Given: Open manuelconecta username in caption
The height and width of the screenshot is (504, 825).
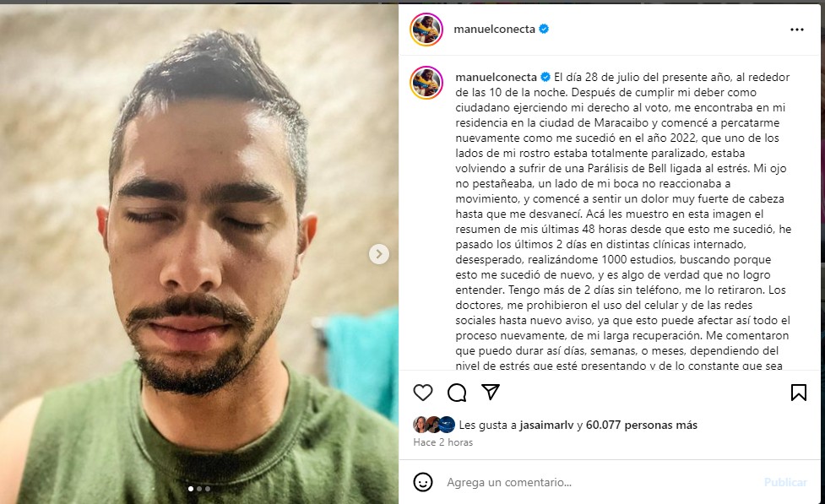Looking at the screenshot, I should coord(497,77).
